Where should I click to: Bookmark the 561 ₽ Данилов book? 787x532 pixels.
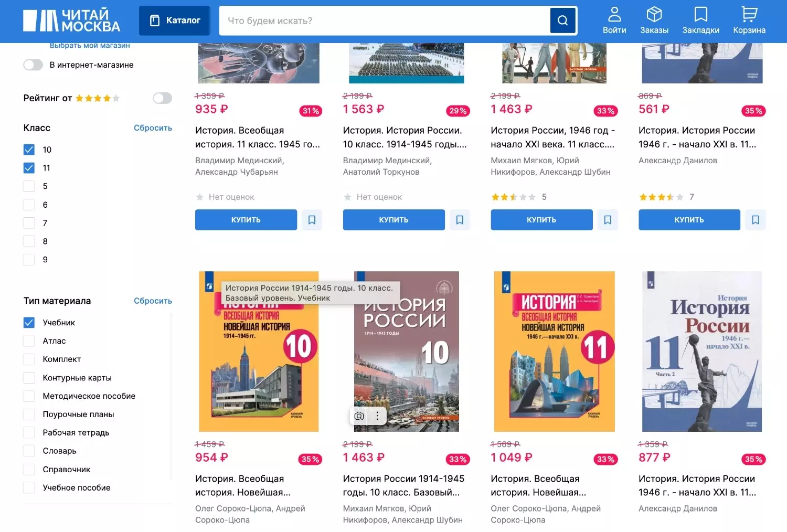[756, 220]
